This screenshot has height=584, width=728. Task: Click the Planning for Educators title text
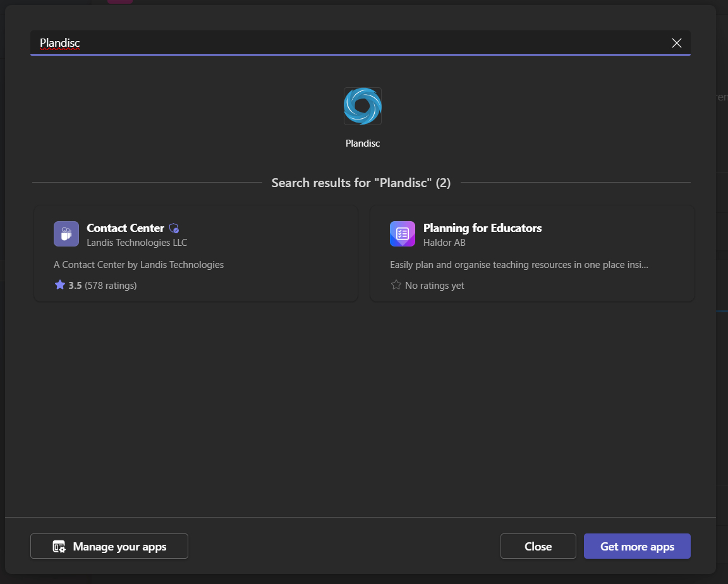482,228
